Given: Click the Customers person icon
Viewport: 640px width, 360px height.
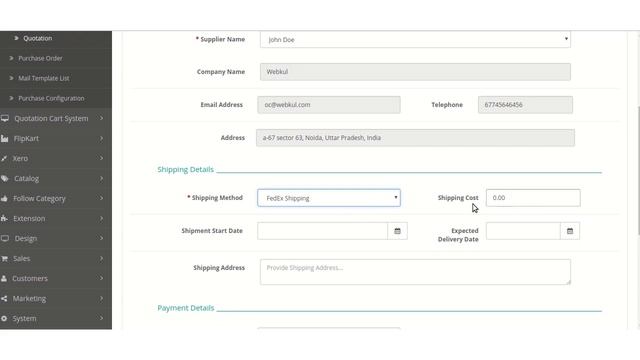Looking at the screenshot, I should (x=4, y=278).
